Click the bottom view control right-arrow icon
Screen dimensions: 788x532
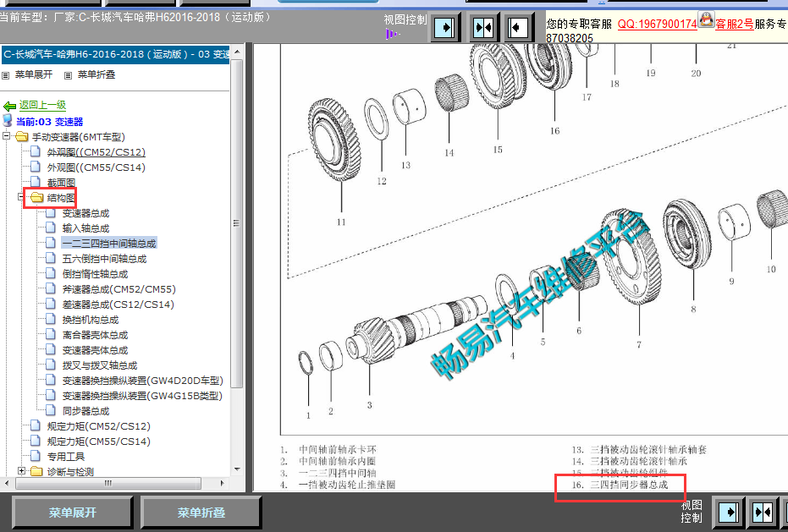click(x=729, y=513)
